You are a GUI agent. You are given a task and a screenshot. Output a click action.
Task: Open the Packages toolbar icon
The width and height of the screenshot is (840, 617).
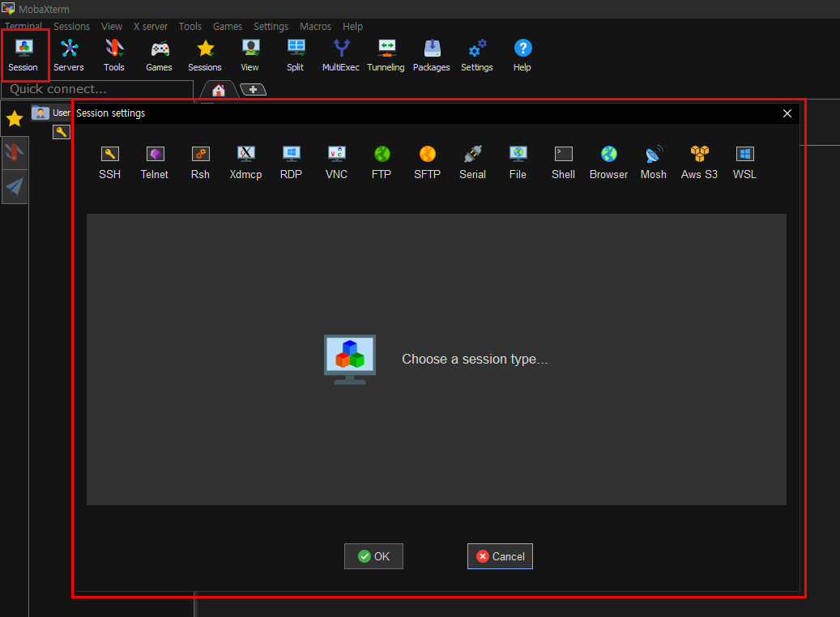pyautogui.click(x=431, y=55)
